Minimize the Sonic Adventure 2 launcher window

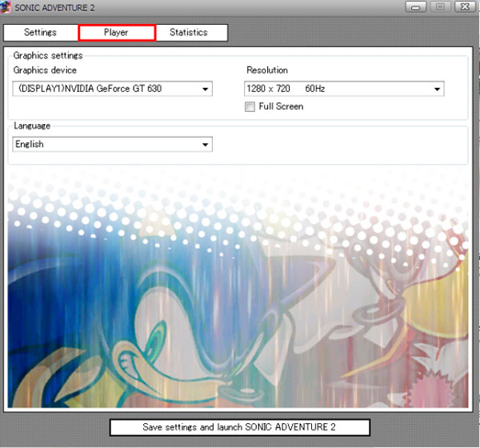416,6
